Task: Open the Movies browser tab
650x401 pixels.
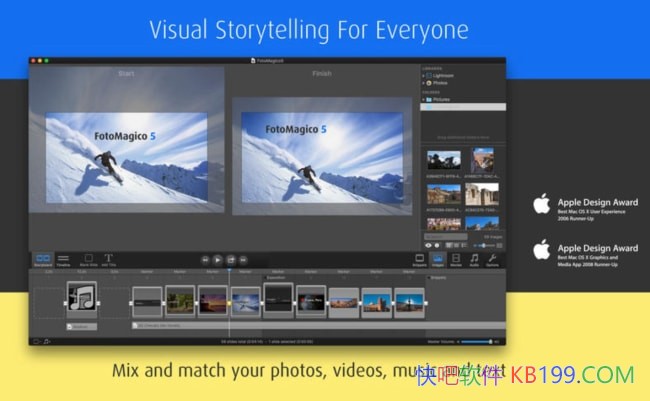Action: pyautogui.click(x=456, y=259)
